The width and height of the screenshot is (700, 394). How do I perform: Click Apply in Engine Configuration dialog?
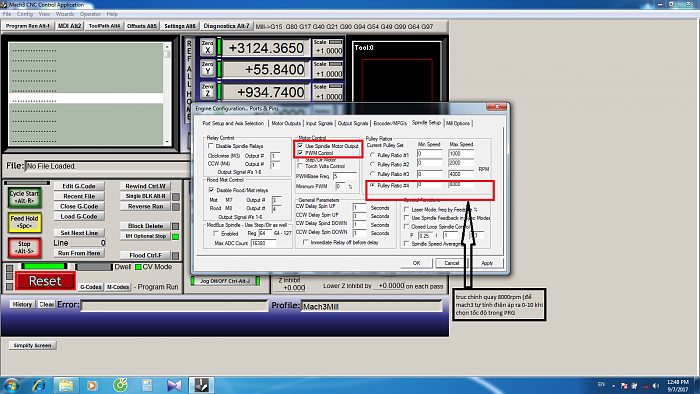tap(487, 263)
